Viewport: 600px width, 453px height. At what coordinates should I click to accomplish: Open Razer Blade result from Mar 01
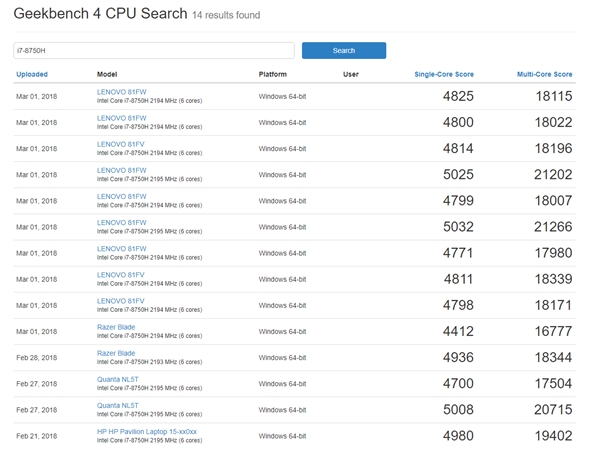[x=116, y=326]
